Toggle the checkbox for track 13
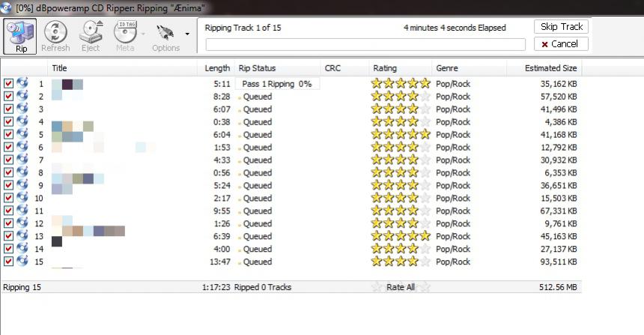The image size is (644, 335). pos(8,237)
